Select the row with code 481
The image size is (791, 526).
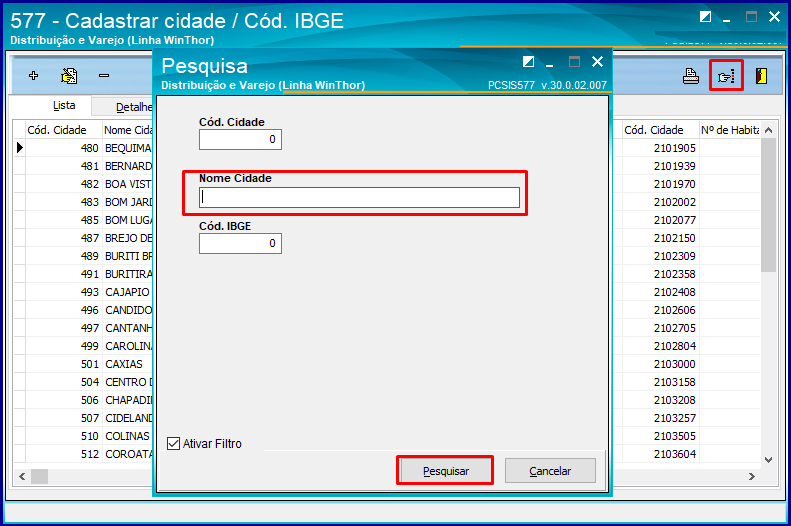click(84, 166)
